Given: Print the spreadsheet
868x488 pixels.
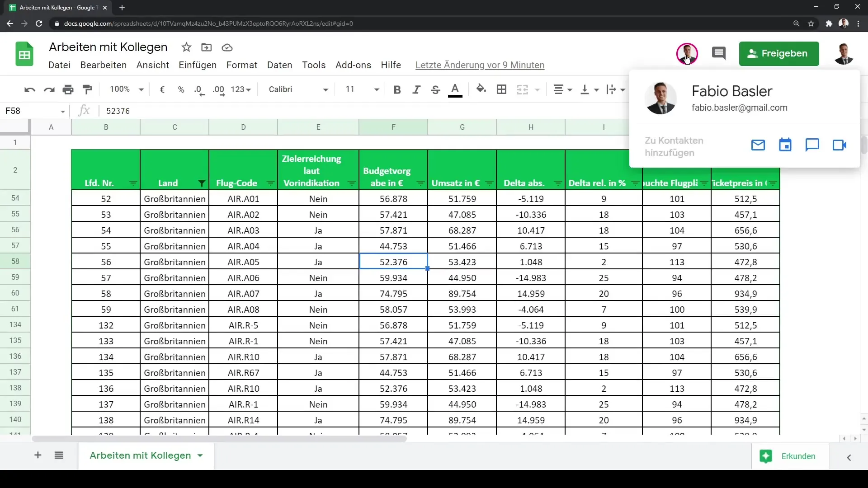Looking at the screenshot, I should pos(68,89).
